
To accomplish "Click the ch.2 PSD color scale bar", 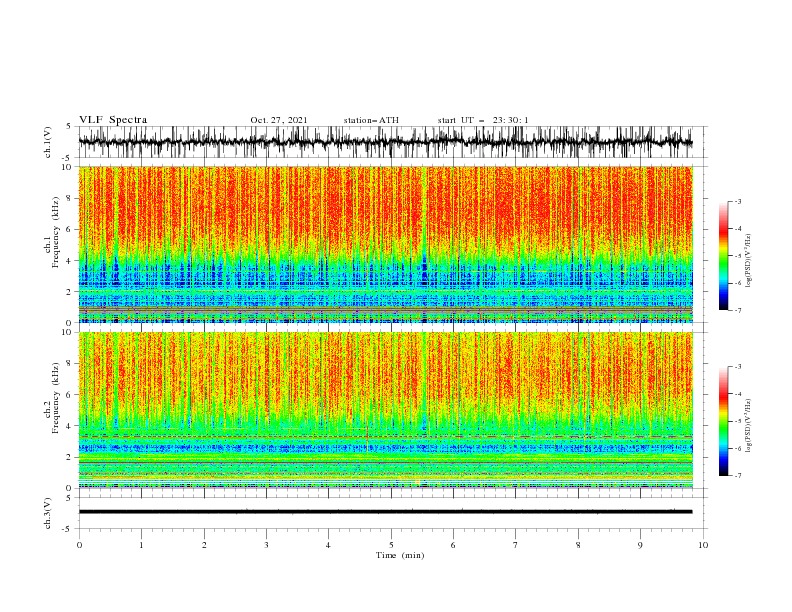I will (723, 421).
